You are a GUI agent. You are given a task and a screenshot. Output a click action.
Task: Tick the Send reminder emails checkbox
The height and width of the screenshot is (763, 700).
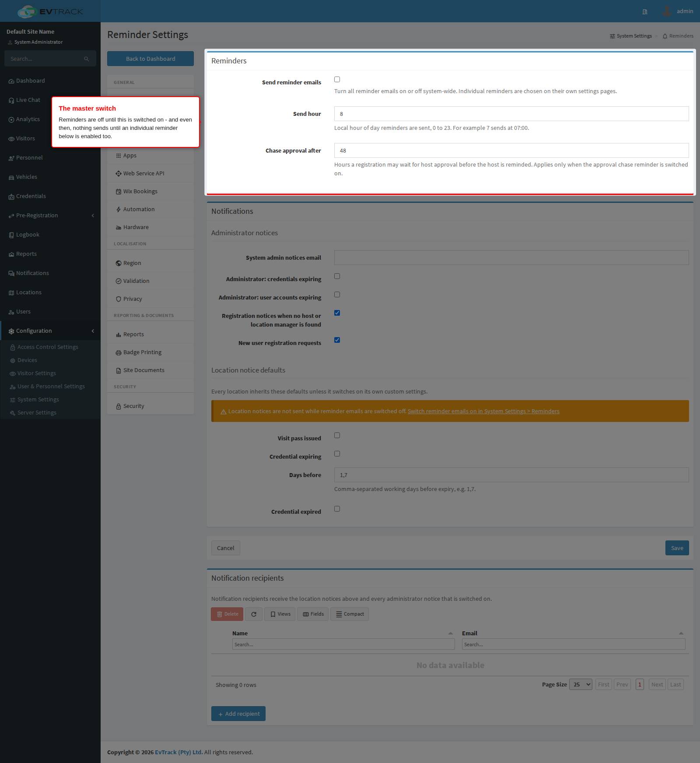(x=337, y=80)
